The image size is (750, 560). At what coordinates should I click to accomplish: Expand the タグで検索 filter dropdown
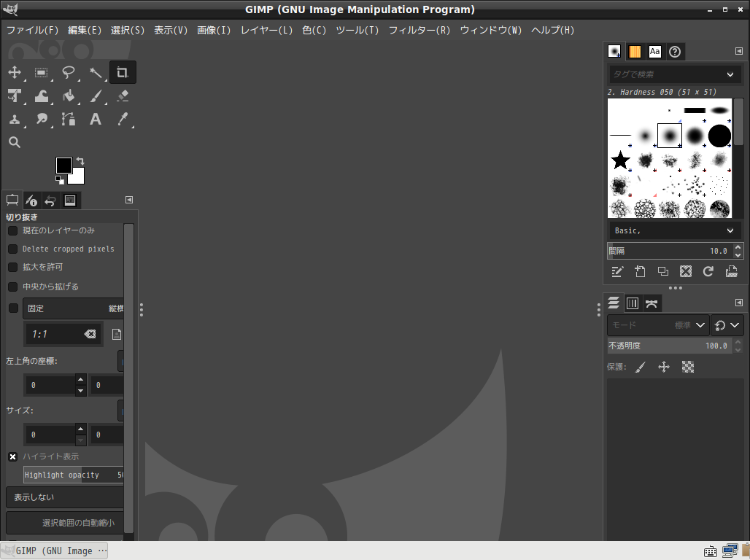[730, 74]
